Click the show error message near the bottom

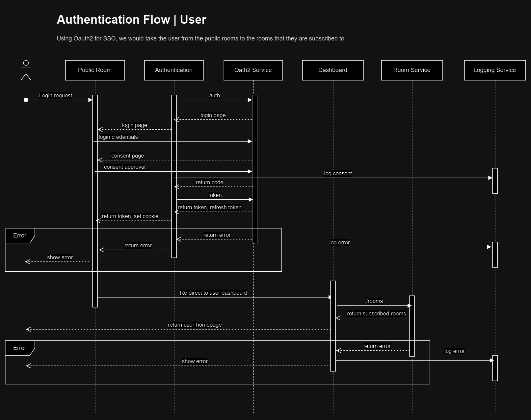click(x=195, y=361)
